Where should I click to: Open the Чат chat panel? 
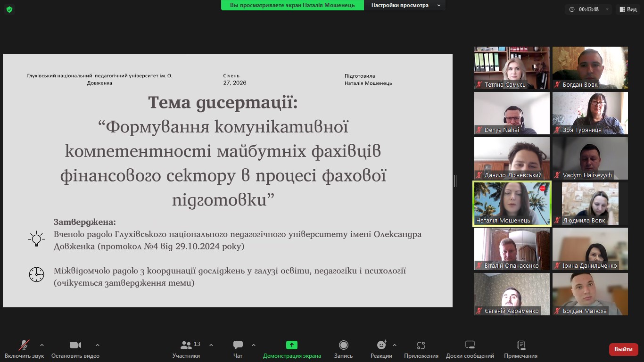(238, 349)
